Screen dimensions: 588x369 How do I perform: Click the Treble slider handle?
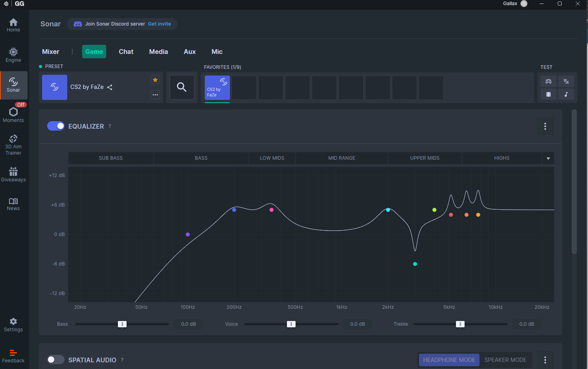[x=460, y=324]
